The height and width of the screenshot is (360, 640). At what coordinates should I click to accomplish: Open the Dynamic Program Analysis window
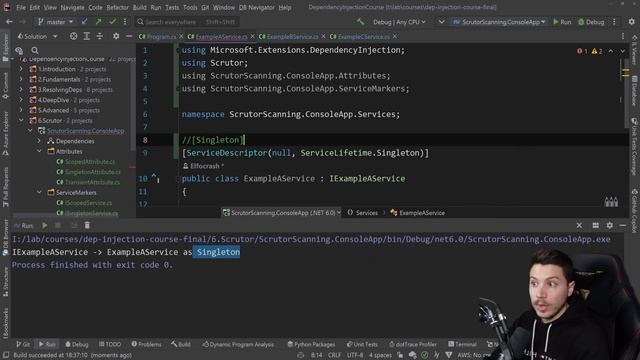tap(238, 344)
